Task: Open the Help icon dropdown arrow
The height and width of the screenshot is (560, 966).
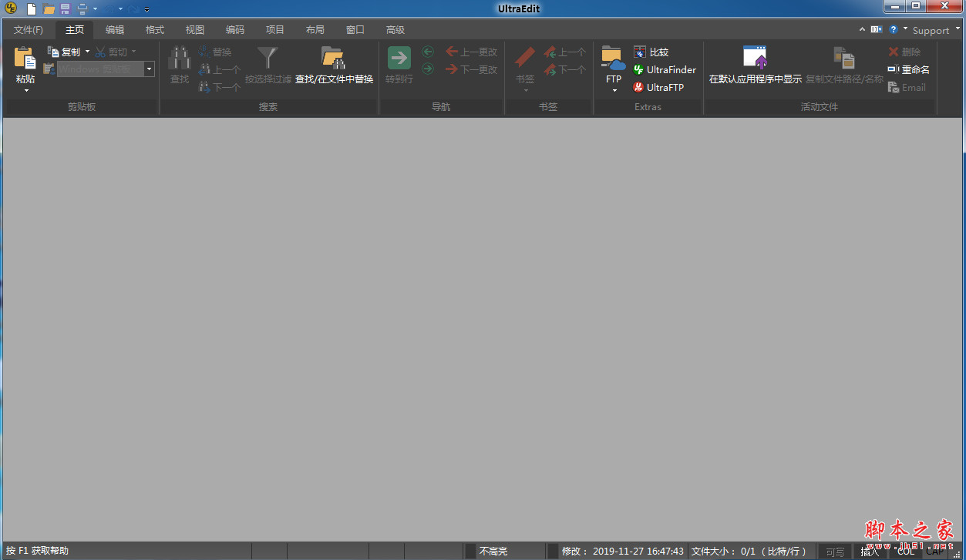Action: pyautogui.click(x=905, y=29)
